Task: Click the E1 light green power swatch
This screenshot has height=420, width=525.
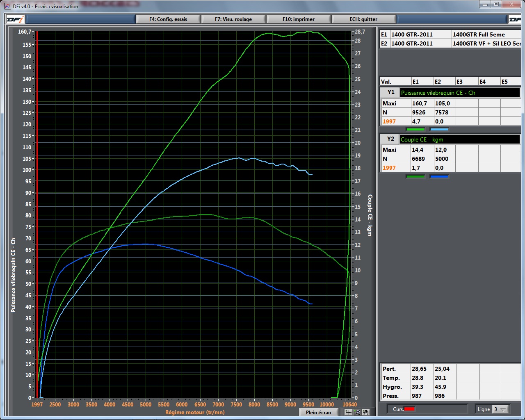Action: 415,129
